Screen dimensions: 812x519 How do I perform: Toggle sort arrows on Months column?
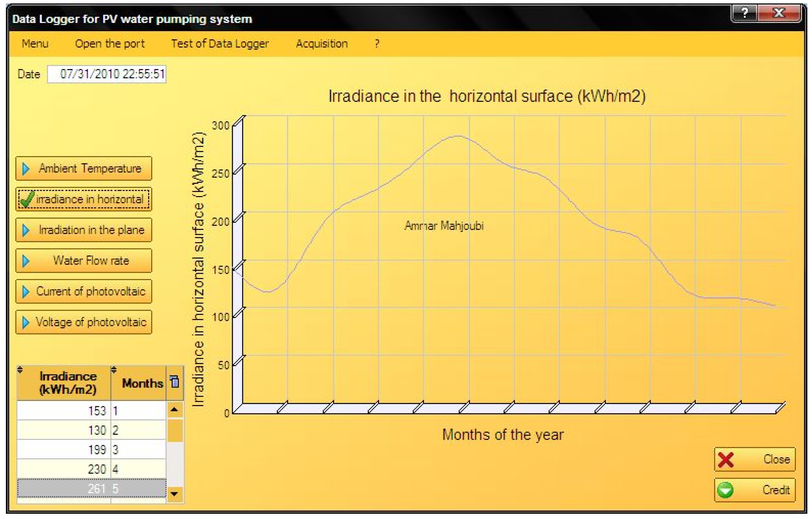pos(114,370)
